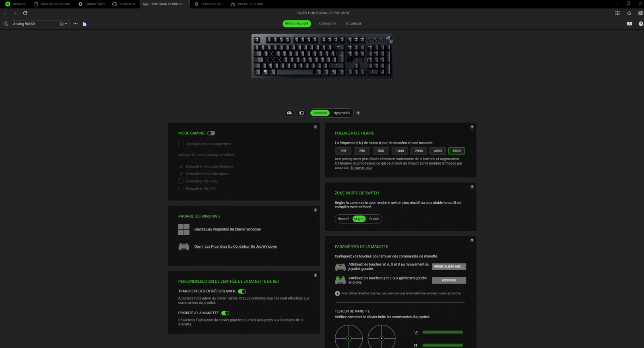Image resolution: width=644 pixels, height=348 pixels.
Task: Open the user guide book icon
Action: (630, 24)
